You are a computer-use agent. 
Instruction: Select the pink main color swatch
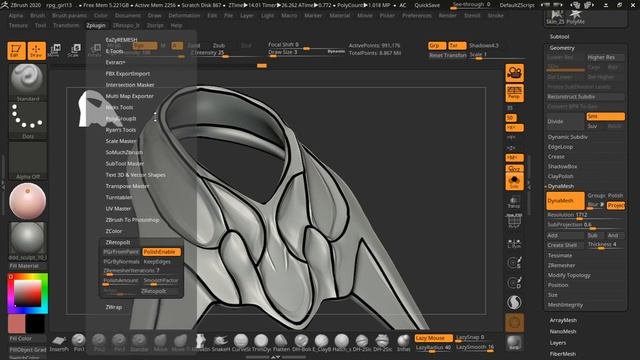click(17, 324)
